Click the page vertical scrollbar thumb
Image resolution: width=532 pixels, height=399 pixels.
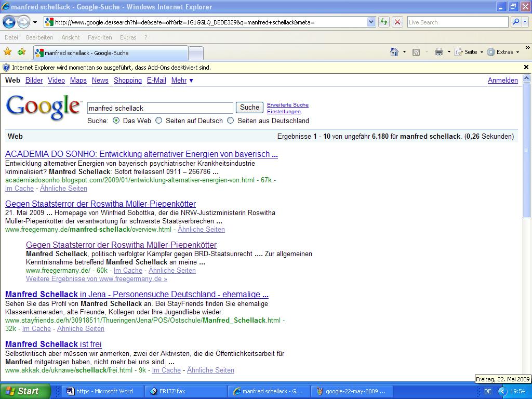pos(527,150)
